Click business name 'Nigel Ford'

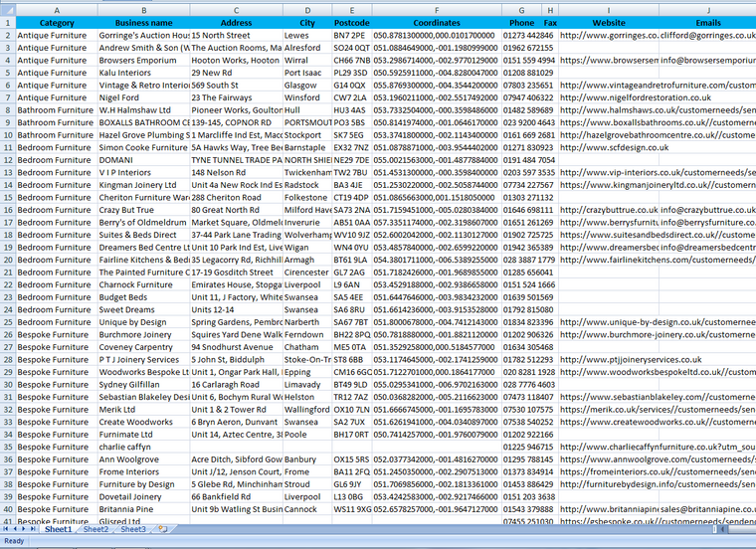click(x=143, y=97)
